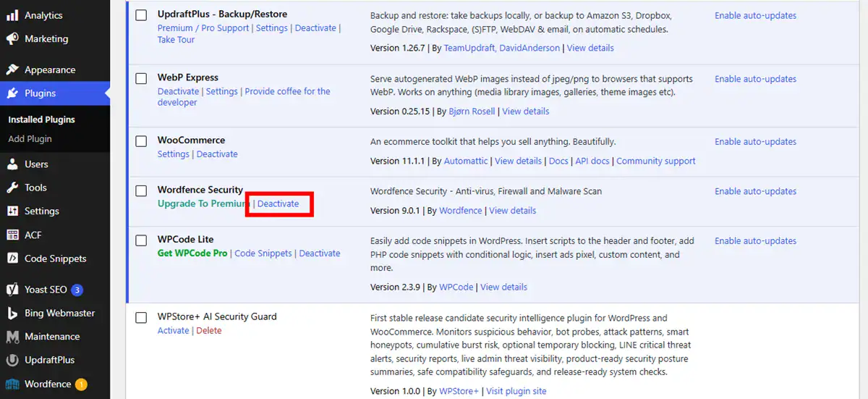Screen dimensions: 868x399
Task: Enable auto-updates for WooCommerce
Action: tap(755, 142)
